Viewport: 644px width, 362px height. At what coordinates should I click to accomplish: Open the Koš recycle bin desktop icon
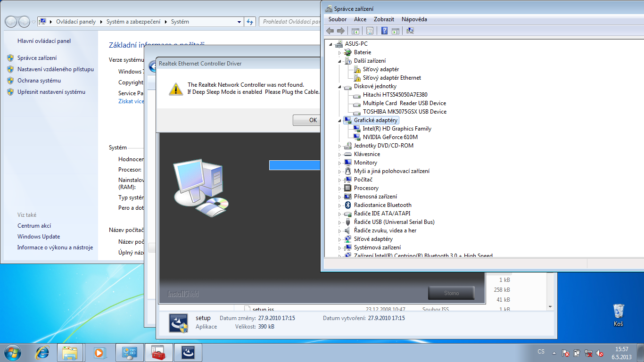coord(619,315)
